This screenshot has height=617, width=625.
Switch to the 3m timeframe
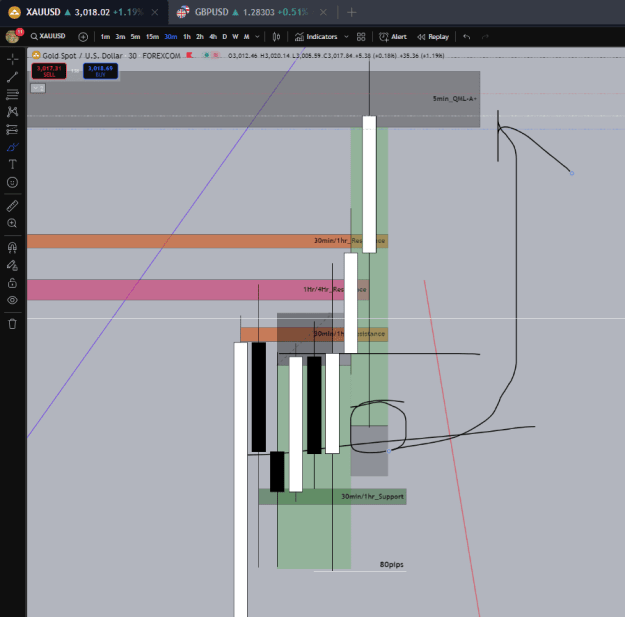(120, 37)
